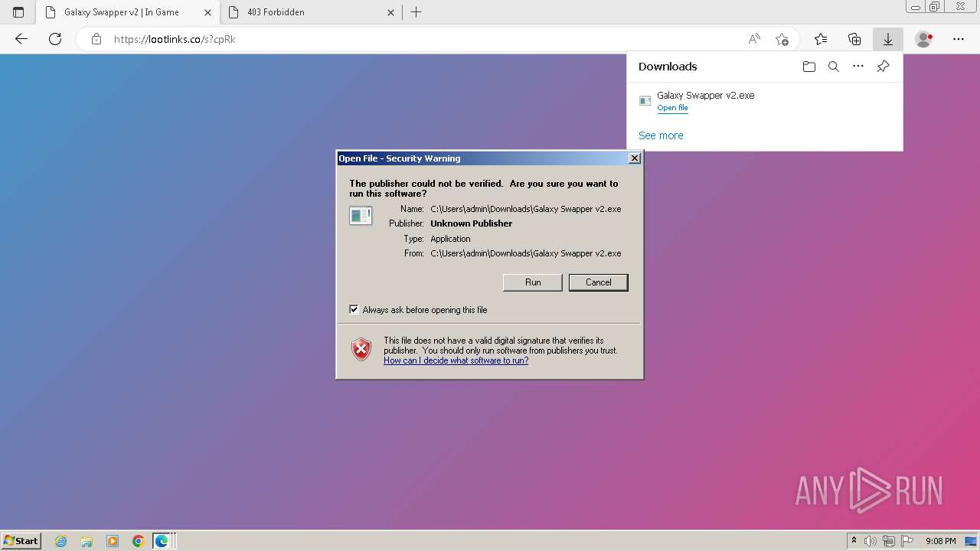980x551 pixels.
Task: Click the file Name path text
Action: (526, 208)
